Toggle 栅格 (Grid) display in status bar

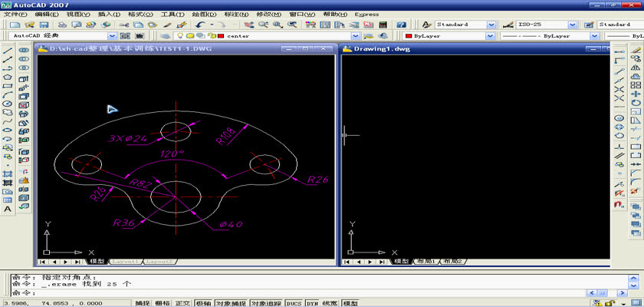(x=163, y=303)
